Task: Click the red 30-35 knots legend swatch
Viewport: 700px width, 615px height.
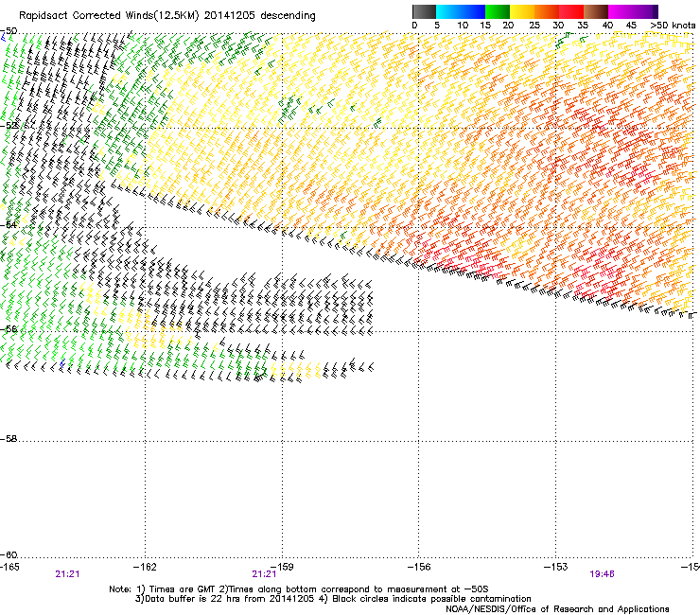Action: pyautogui.click(x=571, y=11)
